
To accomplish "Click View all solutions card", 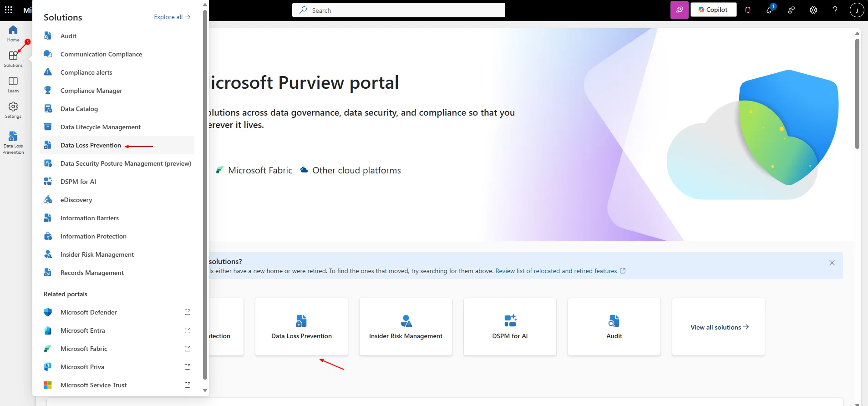I will coord(718,327).
